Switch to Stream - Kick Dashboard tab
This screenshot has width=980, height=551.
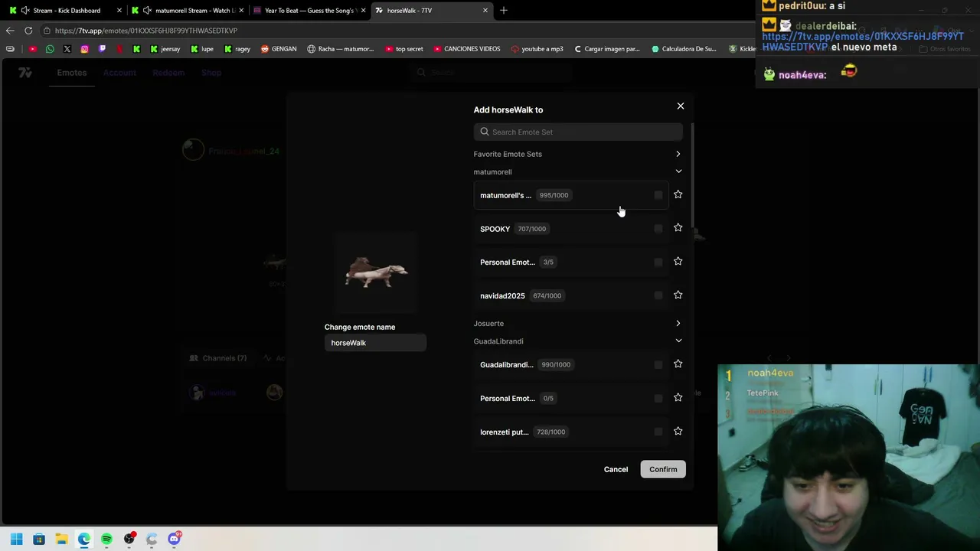tap(64, 11)
